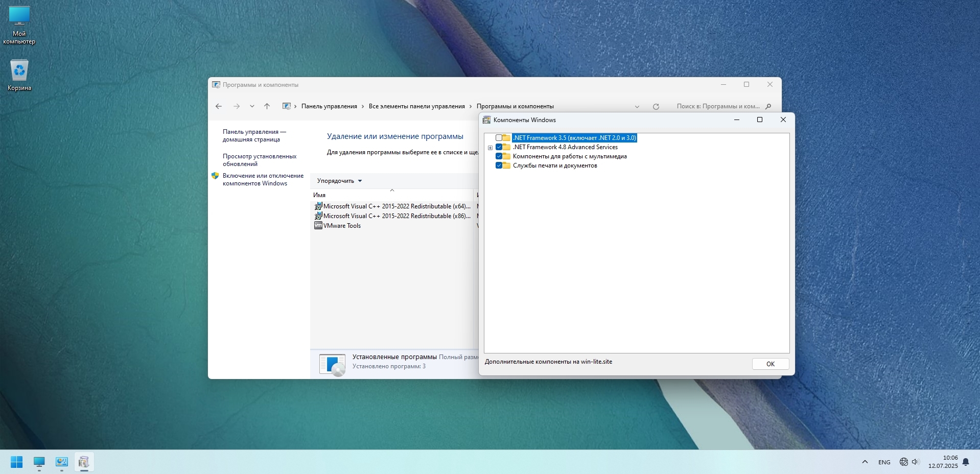Click icon of Visual C++ (x86) entry
Viewport: 980px width, 474px height.
pos(318,216)
